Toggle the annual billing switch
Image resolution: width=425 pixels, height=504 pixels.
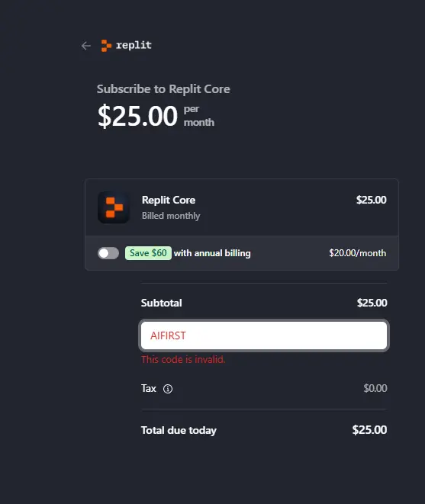pyautogui.click(x=108, y=253)
